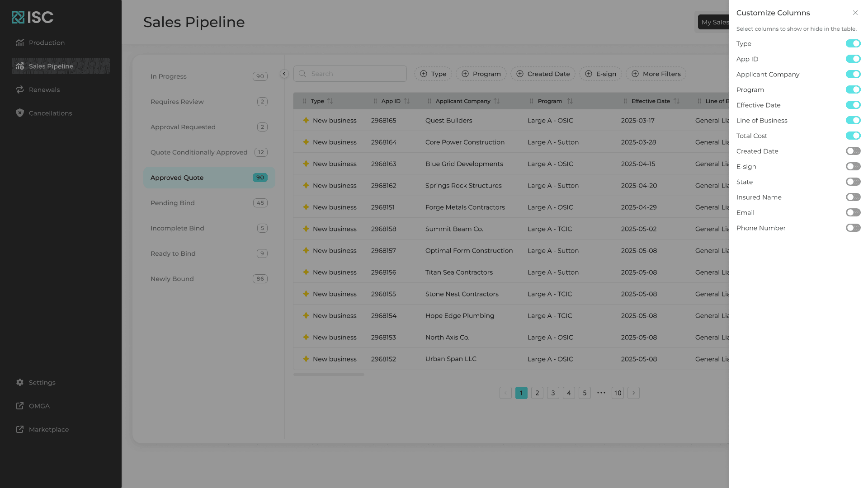868x488 pixels.
Task: Click the star icon on Urban Span LLC row
Action: pos(306,359)
